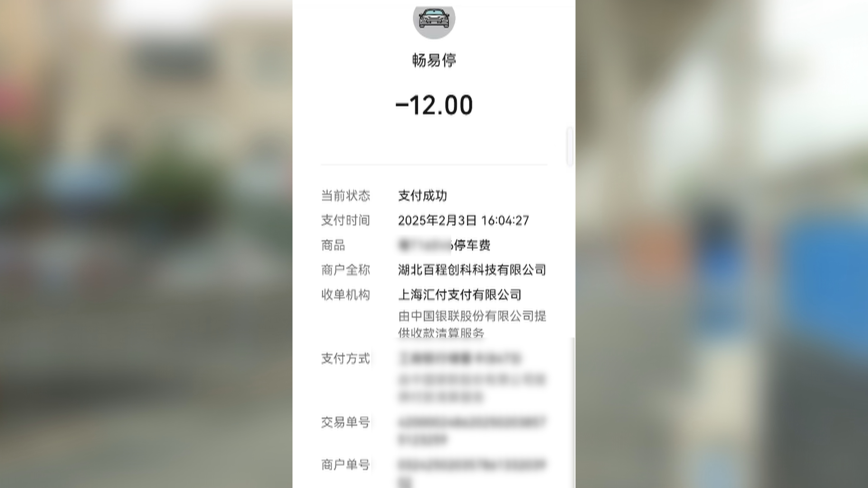Click the 中国银联 clearing service note
Image resolution: width=868 pixels, height=488 pixels.
[472, 324]
